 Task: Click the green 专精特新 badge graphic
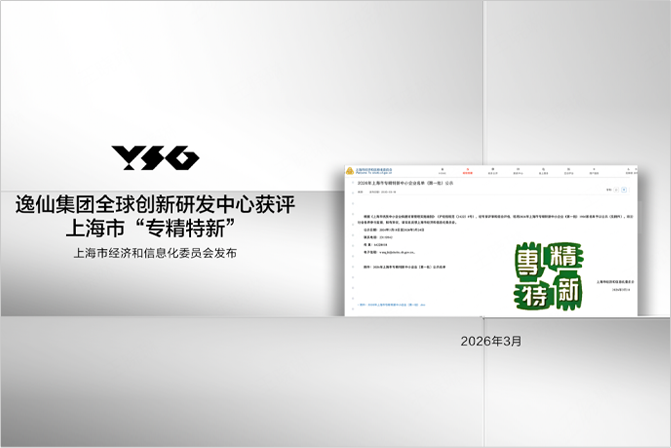[x=548, y=276]
